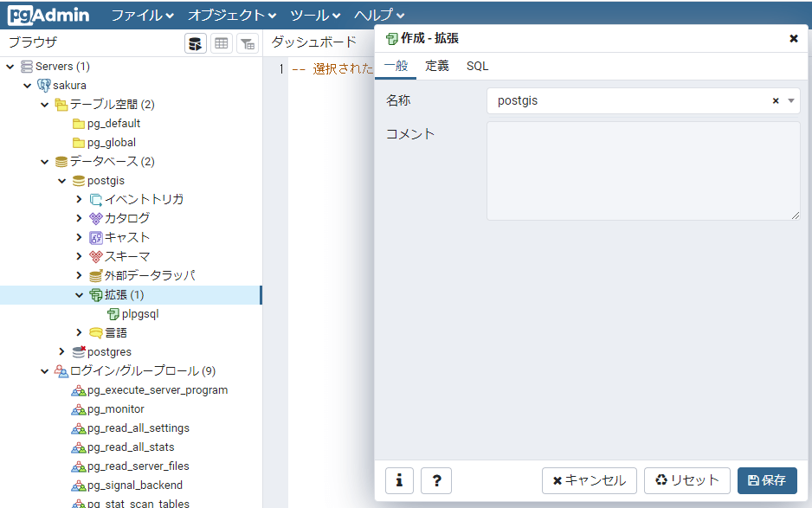Viewport: 812px width, 508px height.
Task: Click the キャンセル button
Action: [590, 480]
